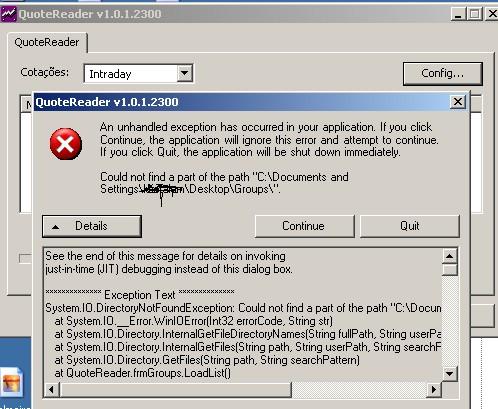Click the 'Exception Text' heading line

tap(140, 295)
